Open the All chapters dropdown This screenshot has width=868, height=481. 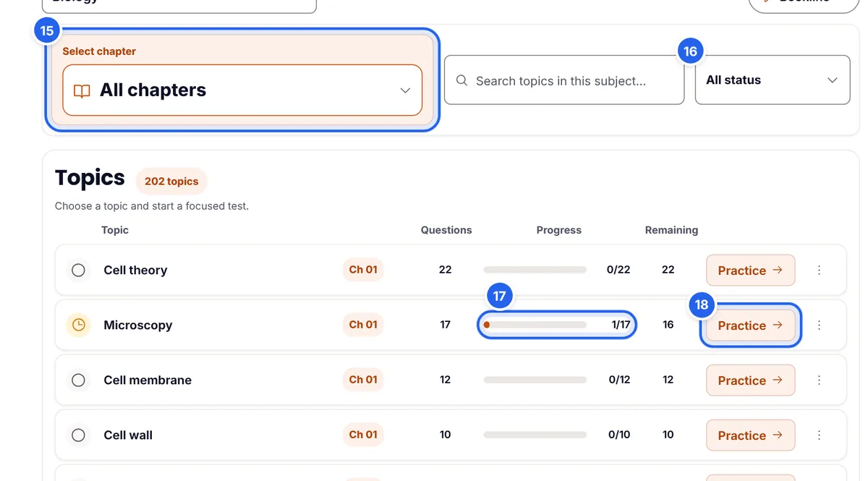coord(242,90)
